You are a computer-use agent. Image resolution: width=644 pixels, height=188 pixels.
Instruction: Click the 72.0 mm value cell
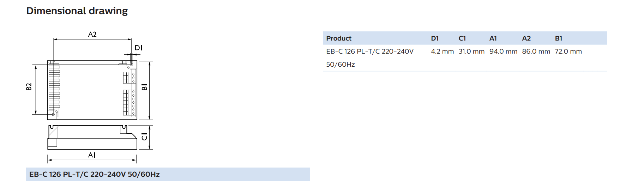(x=568, y=51)
